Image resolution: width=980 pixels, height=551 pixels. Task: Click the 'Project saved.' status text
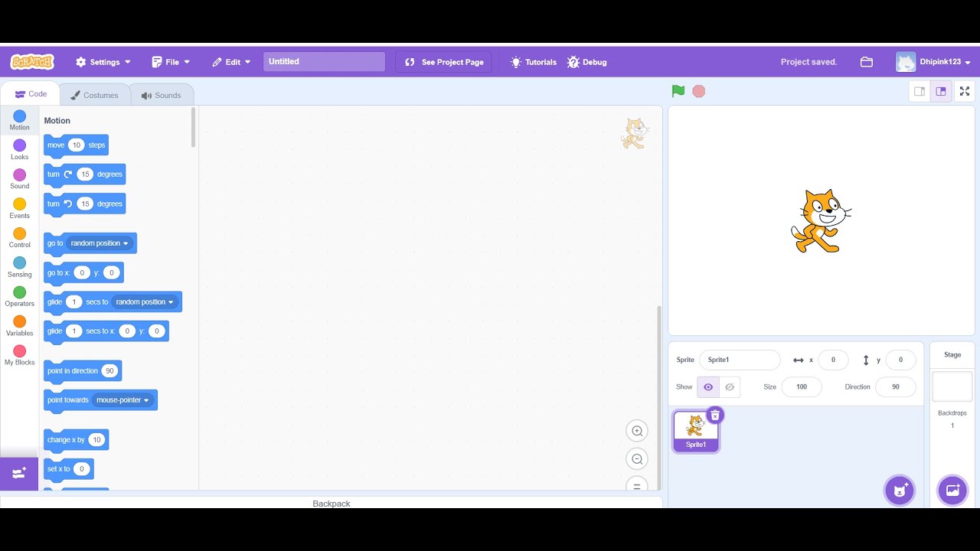[808, 62]
